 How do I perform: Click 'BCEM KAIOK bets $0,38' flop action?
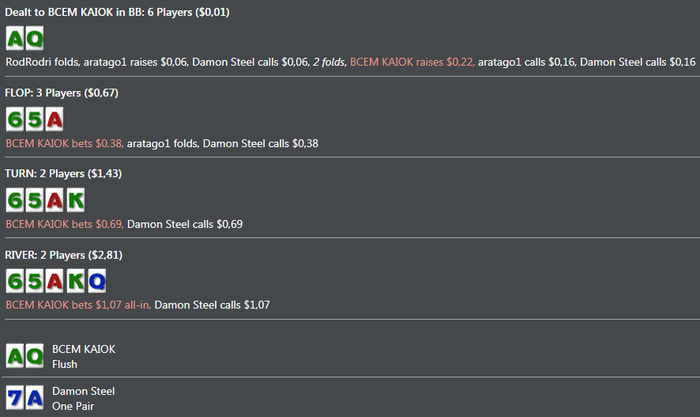point(64,143)
